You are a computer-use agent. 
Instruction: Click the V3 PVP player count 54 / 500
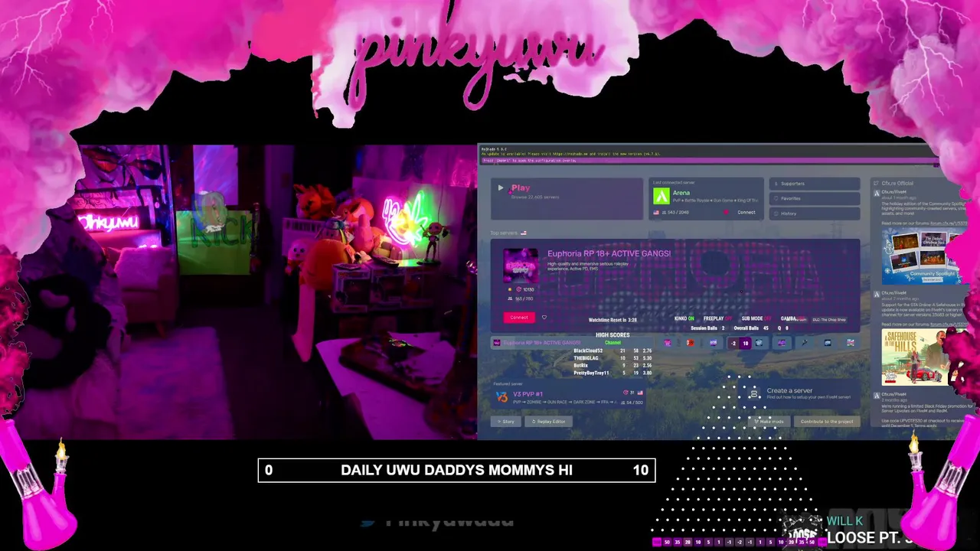point(633,402)
